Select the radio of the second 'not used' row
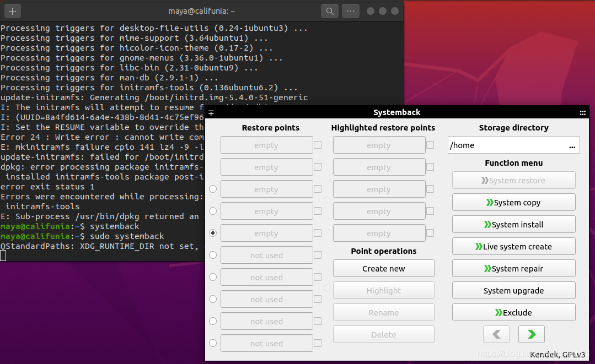This screenshot has width=595, height=364. coord(213,277)
